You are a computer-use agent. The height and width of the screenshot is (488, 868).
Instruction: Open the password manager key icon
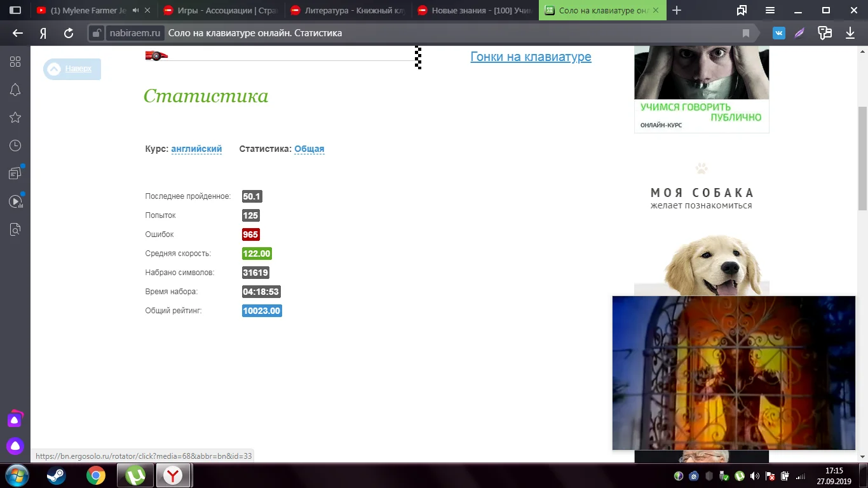click(x=825, y=33)
